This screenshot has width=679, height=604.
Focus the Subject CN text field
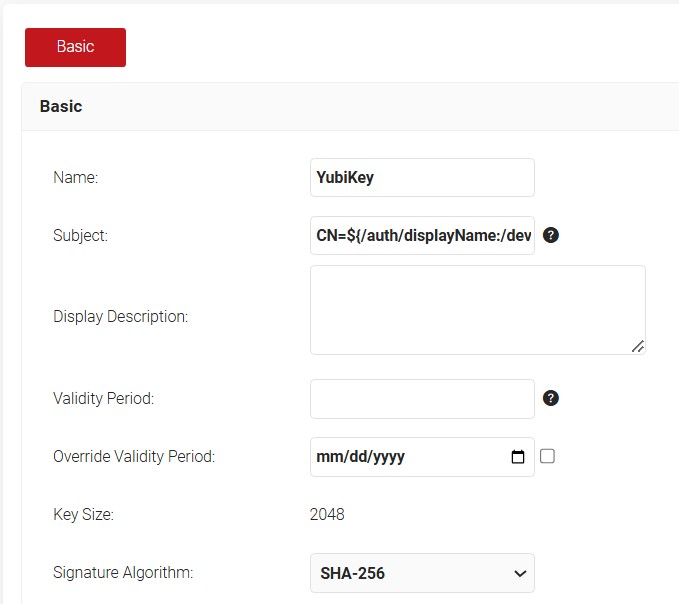coord(422,236)
